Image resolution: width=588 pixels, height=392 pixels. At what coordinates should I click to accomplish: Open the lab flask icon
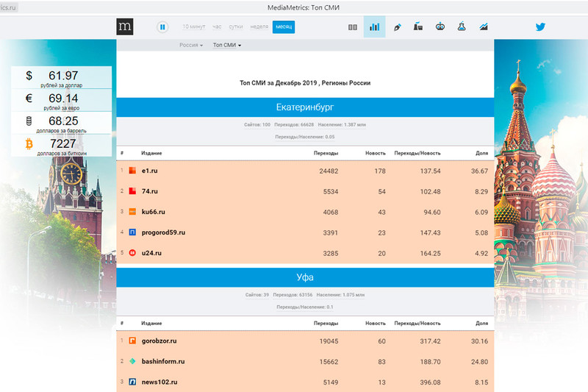(462, 27)
